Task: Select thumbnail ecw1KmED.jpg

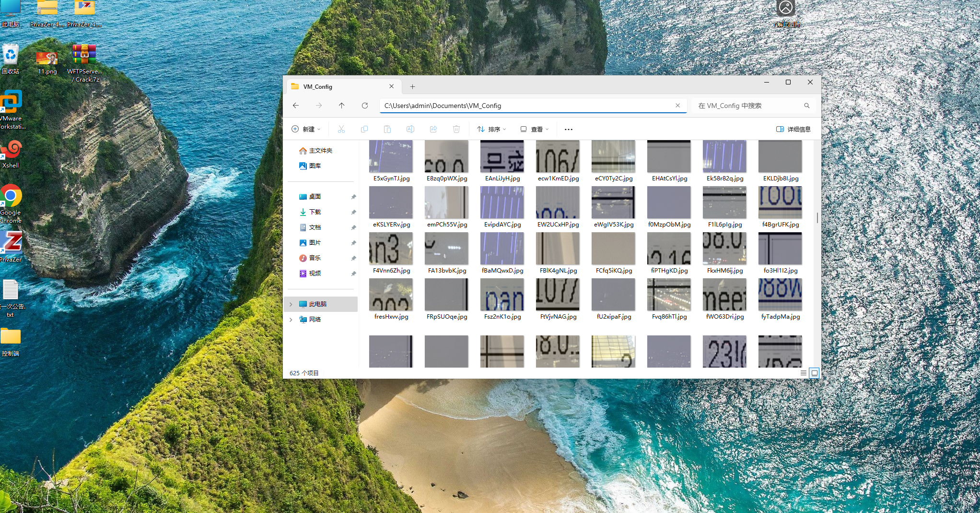Action: click(558, 156)
